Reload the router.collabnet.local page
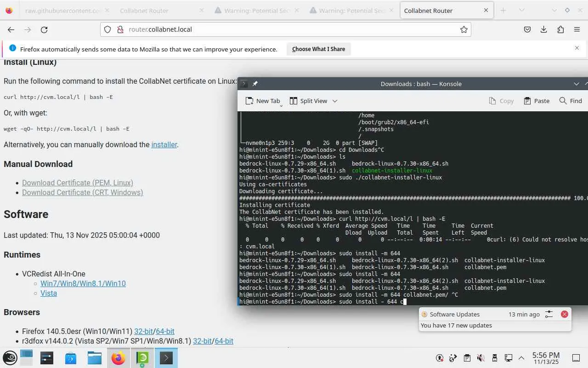 44,29
